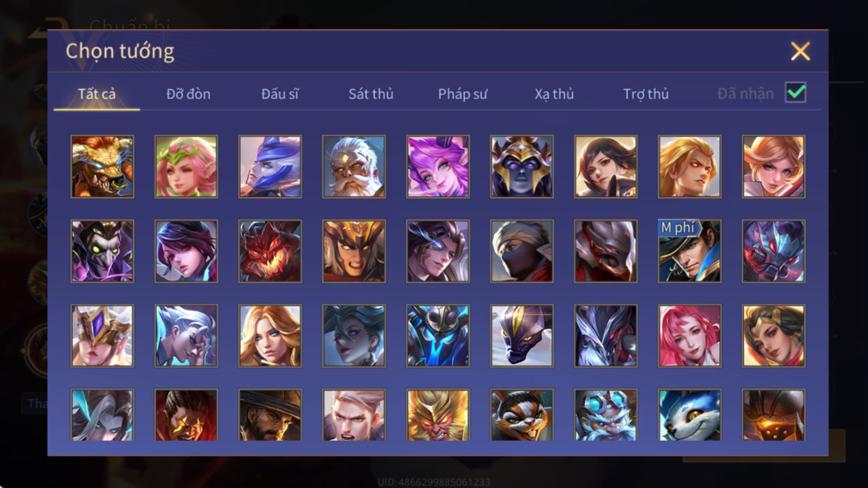Screen dimensions: 868x488
Task: Pick the cowboy hat bearded hero
Action: coord(270,415)
